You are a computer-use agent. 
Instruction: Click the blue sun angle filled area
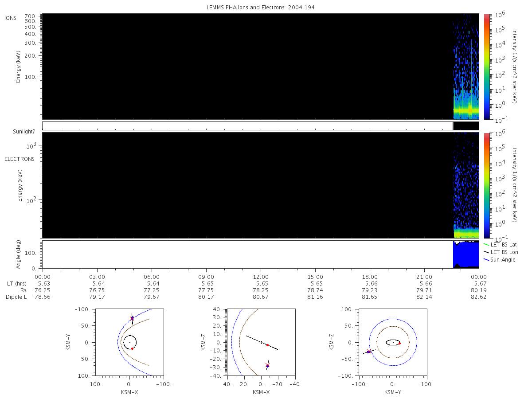tap(466, 254)
